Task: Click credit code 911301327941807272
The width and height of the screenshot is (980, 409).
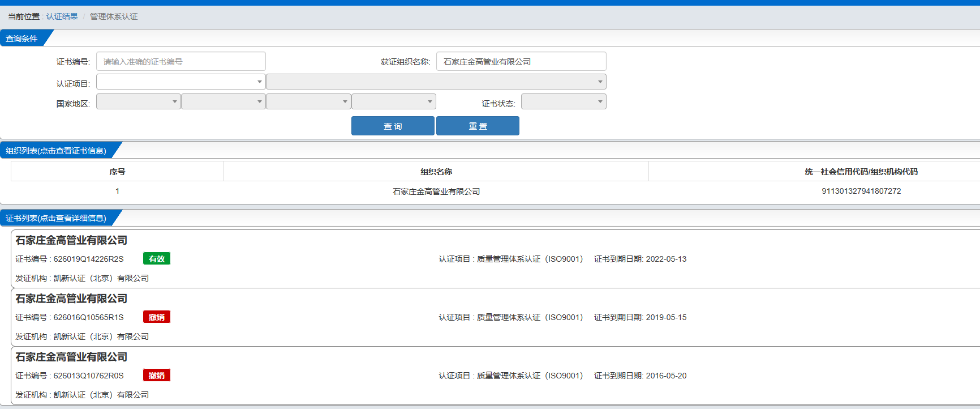Action: [861, 191]
